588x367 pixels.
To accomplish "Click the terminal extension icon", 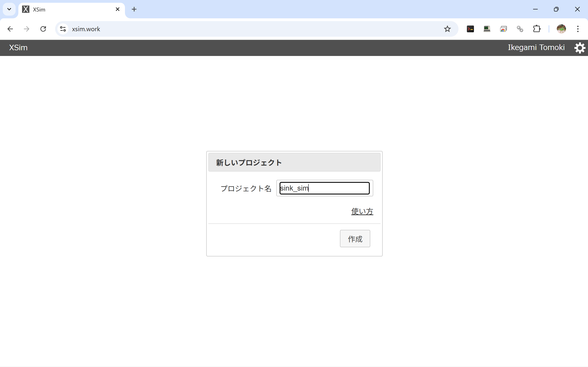I will click(470, 29).
